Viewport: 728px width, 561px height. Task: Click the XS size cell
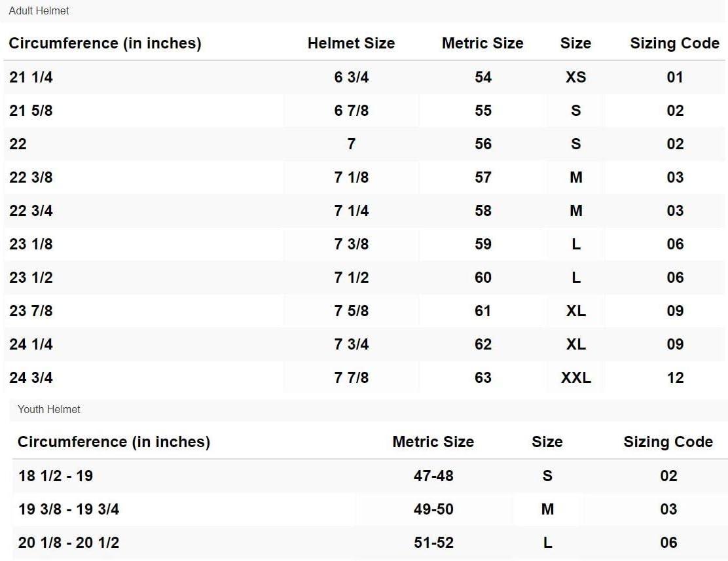coord(575,77)
